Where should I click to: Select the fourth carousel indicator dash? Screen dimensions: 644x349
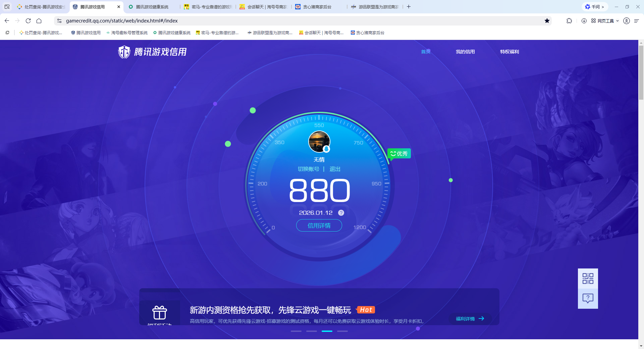click(342, 331)
